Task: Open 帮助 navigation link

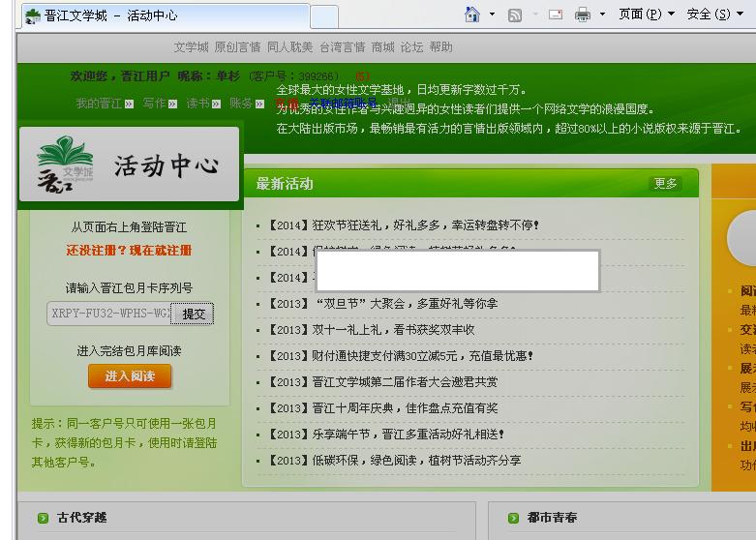Action: tap(440, 47)
